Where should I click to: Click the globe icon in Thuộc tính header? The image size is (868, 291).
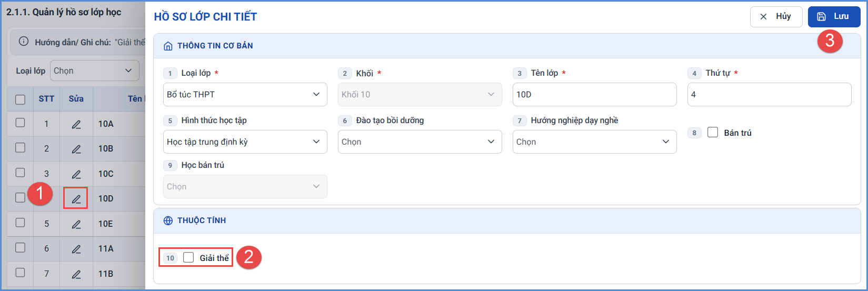(168, 220)
